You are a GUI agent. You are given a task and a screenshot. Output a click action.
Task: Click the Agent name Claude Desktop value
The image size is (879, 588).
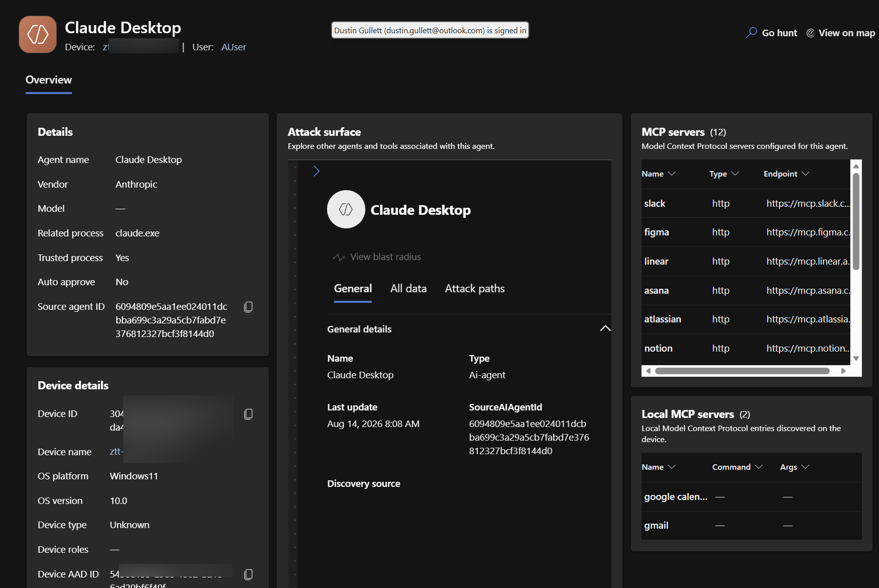click(x=148, y=160)
